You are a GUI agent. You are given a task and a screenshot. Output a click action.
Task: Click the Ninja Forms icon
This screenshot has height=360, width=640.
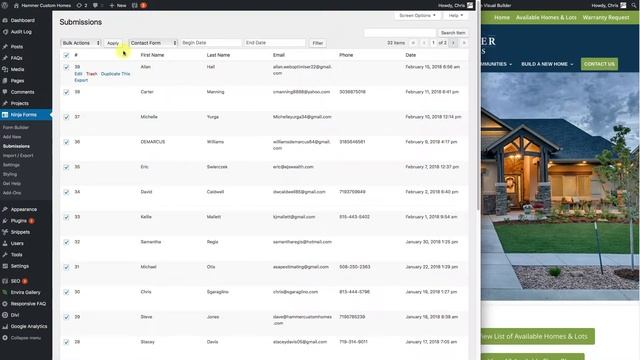(x=5, y=115)
